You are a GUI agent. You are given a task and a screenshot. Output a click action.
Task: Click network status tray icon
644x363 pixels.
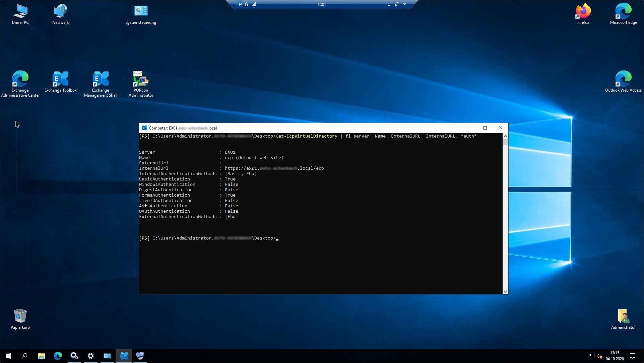point(592,356)
